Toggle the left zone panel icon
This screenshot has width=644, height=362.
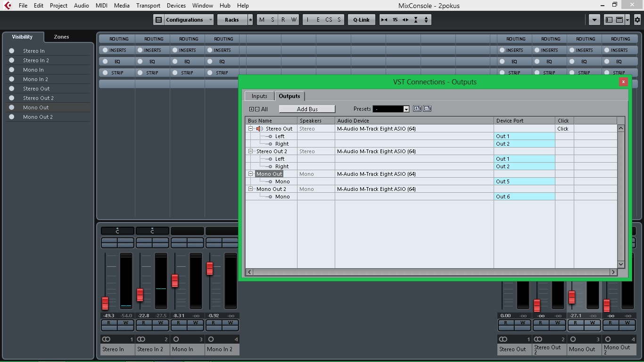click(x=609, y=20)
